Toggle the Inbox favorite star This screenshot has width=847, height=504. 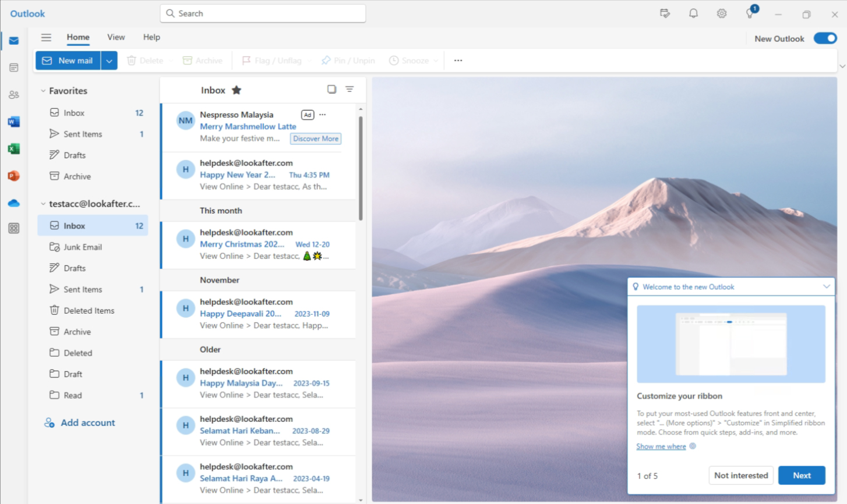pos(237,90)
